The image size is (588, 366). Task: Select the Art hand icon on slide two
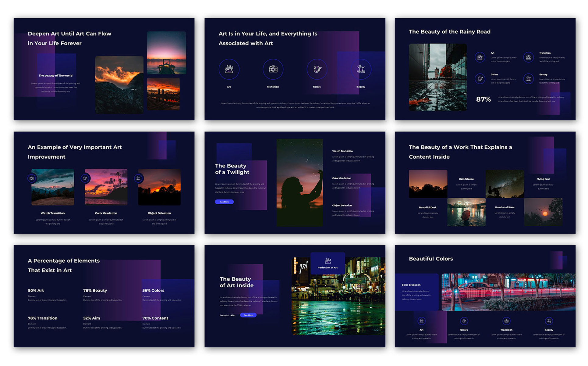coord(229,69)
